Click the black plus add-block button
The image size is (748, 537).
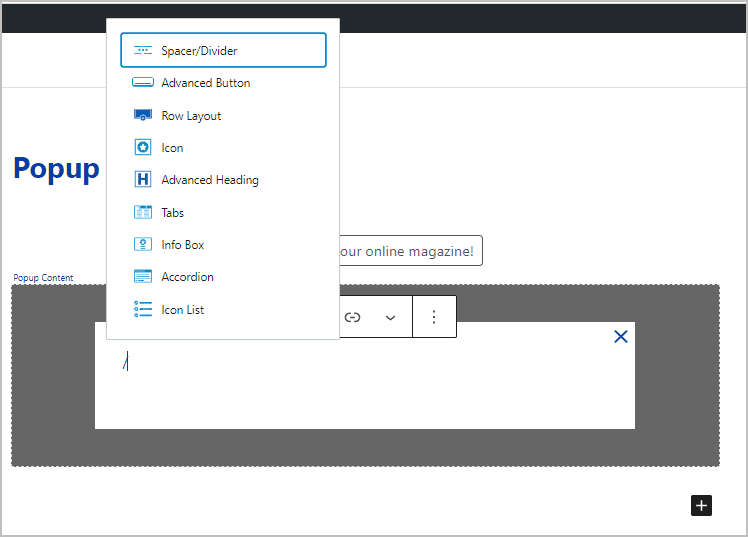click(702, 505)
